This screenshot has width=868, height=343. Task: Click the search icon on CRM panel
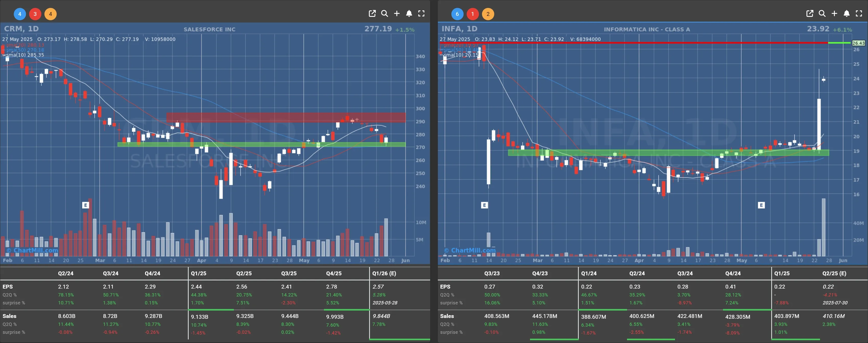(384, 14)
